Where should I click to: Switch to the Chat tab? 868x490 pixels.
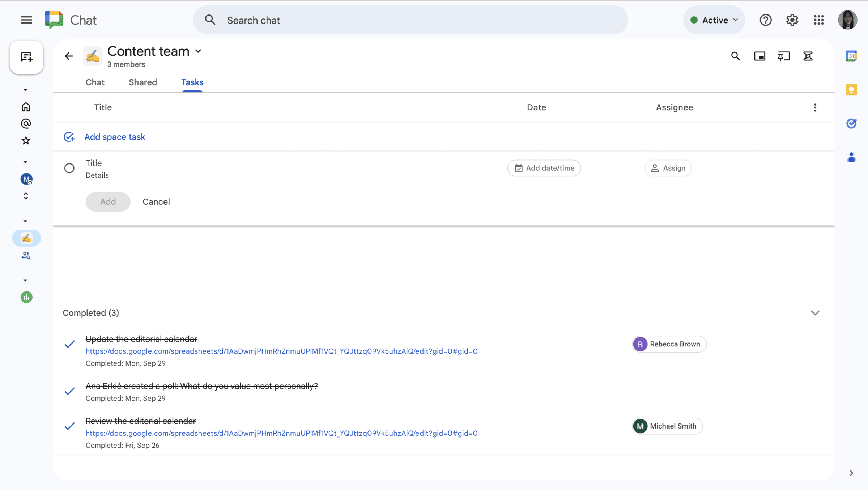pyautogui.click(x=95, y=82)
